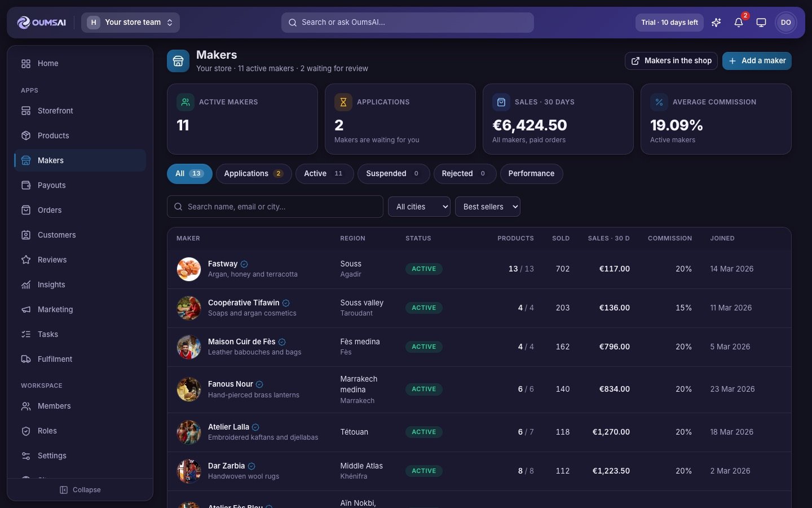Click Add a maker button
This screenshot has height=508, width=812.
pos(757,61)
